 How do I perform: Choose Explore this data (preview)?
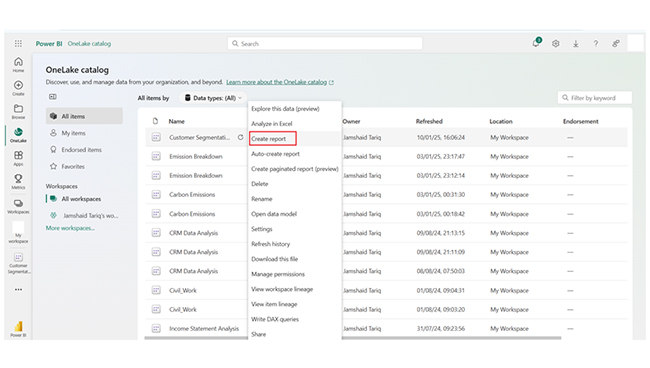point(285,109)
